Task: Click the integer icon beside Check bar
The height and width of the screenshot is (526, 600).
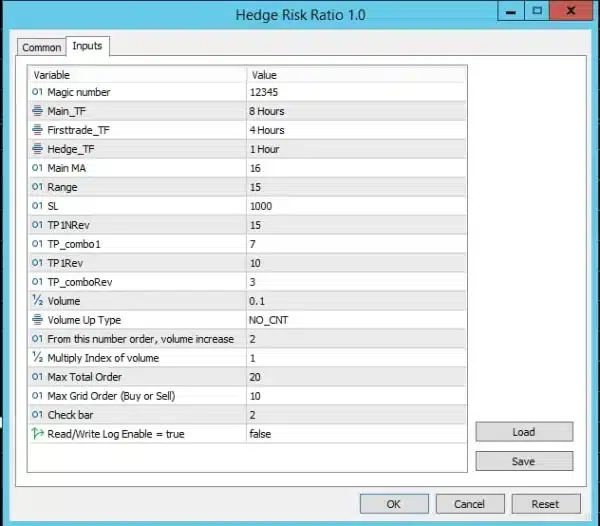Action: tap(37, 415)
